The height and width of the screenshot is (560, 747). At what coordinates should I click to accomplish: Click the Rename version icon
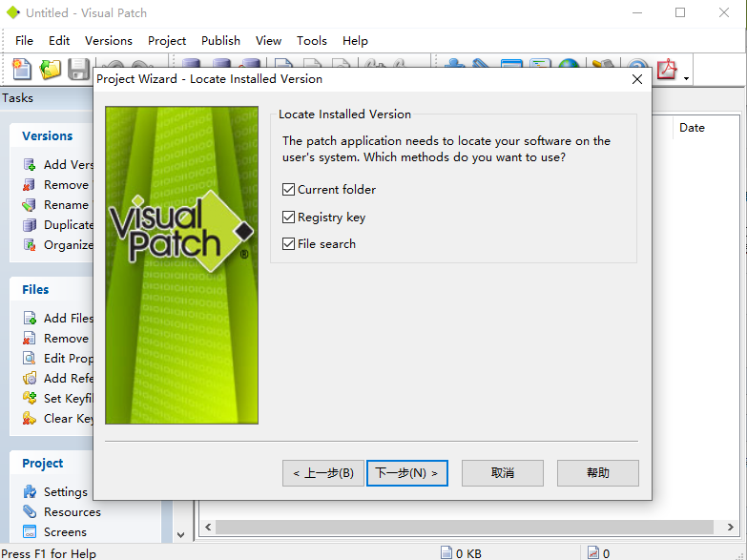30,205
